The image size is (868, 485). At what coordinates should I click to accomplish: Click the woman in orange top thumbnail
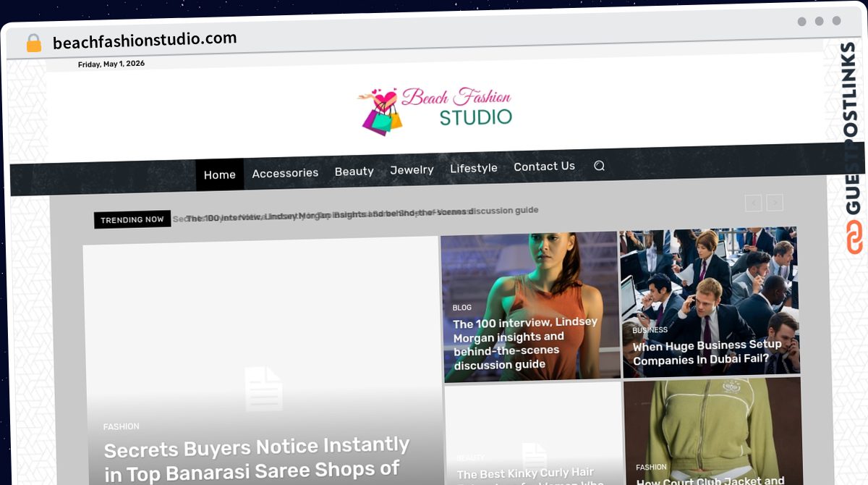tap(530, 307)
